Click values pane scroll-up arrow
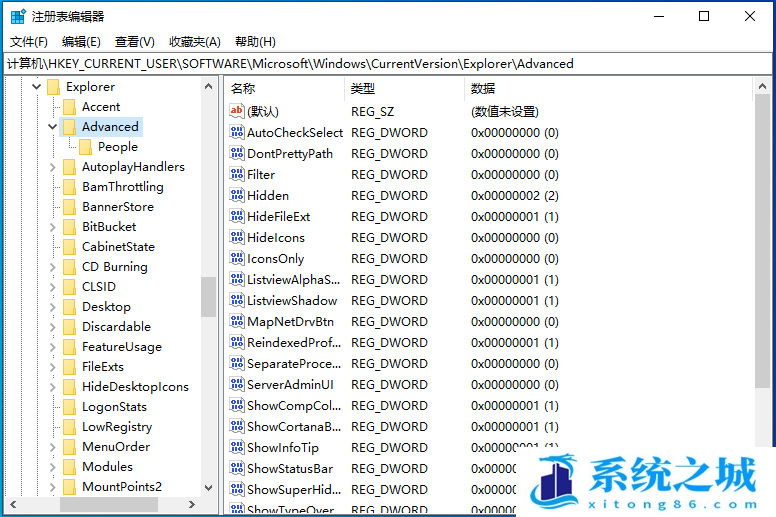776x517 pixels. (x=762, y=87)
